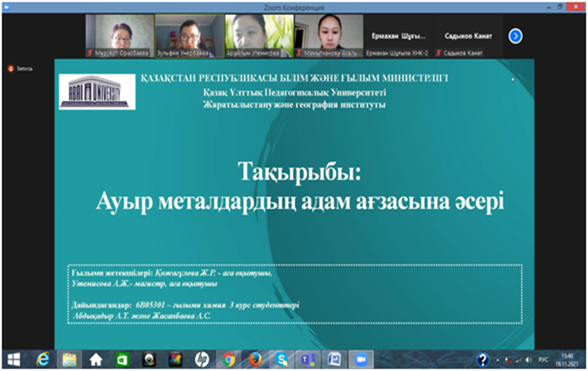Open Windows Start menu

[13, 359]
